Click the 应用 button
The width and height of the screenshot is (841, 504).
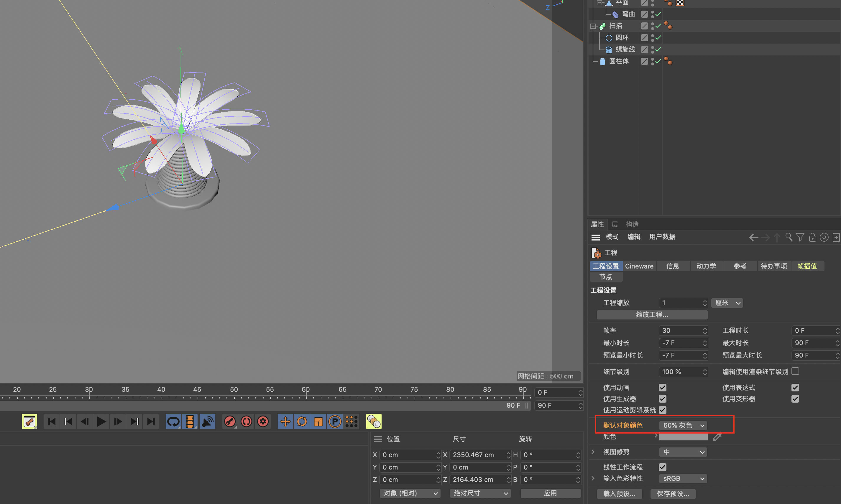pos(550,493)
